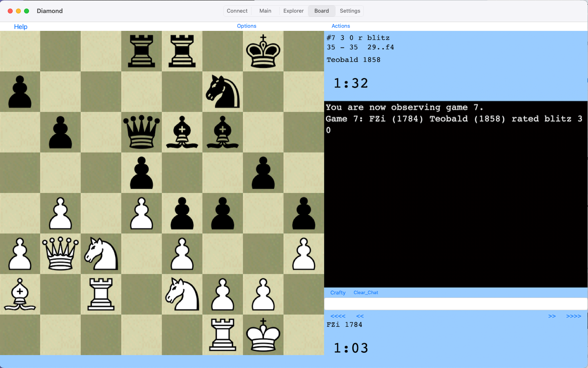This screenshot has height=368, width=588.
Task: Click the white clock showing 1:03
Action: click(351, 348)
